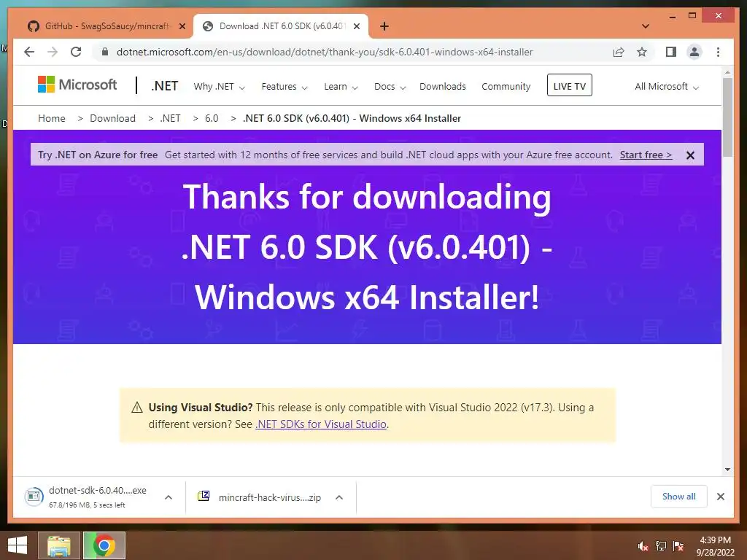Click the scrollbar down arrow
Viewport: 747px width, 560px height.
pyautogui.click(x=727, y=469)
